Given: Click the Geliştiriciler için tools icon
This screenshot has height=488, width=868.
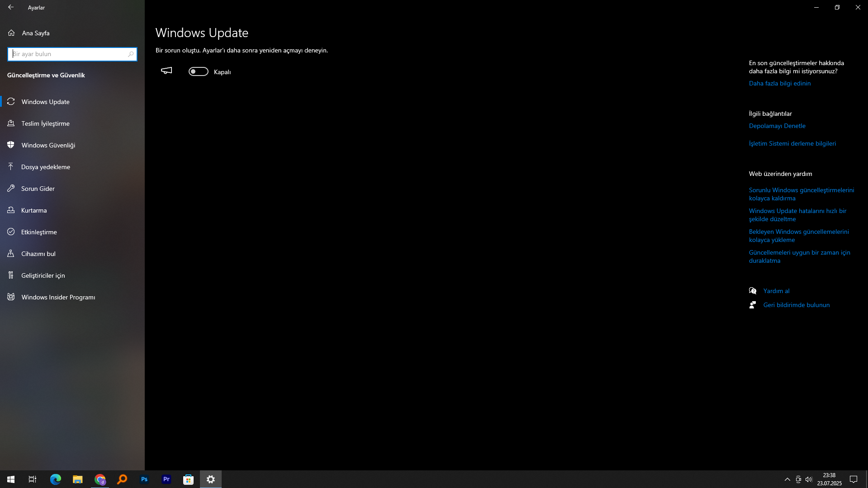Looking at the screenshot, I should click(x=11, y=275).
